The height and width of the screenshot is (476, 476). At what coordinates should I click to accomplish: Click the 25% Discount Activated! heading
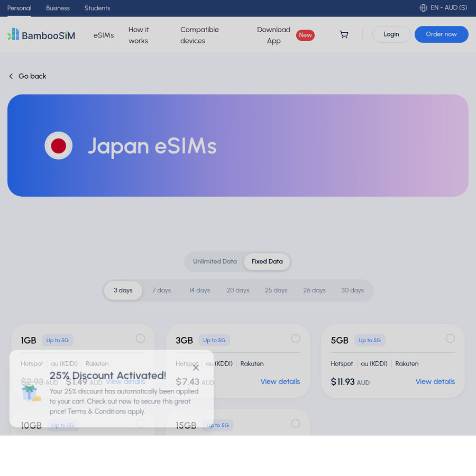tap(108, 376)
